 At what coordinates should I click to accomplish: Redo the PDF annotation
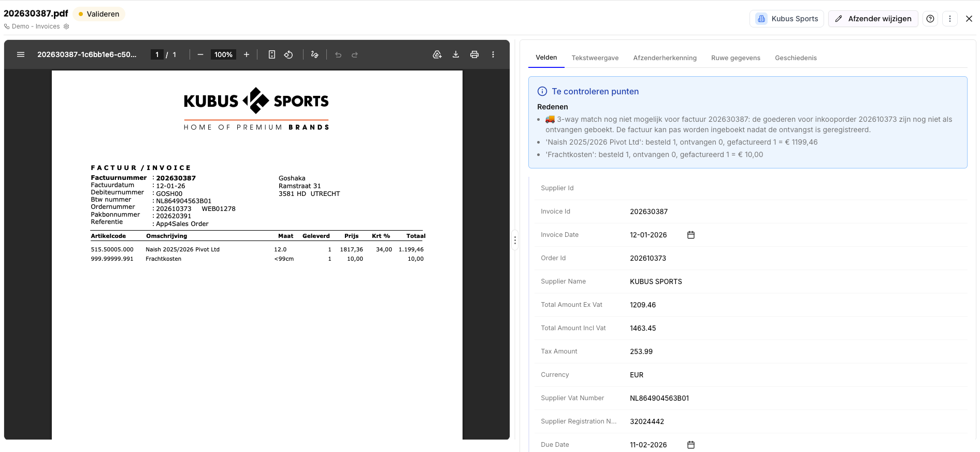[355, 54]
